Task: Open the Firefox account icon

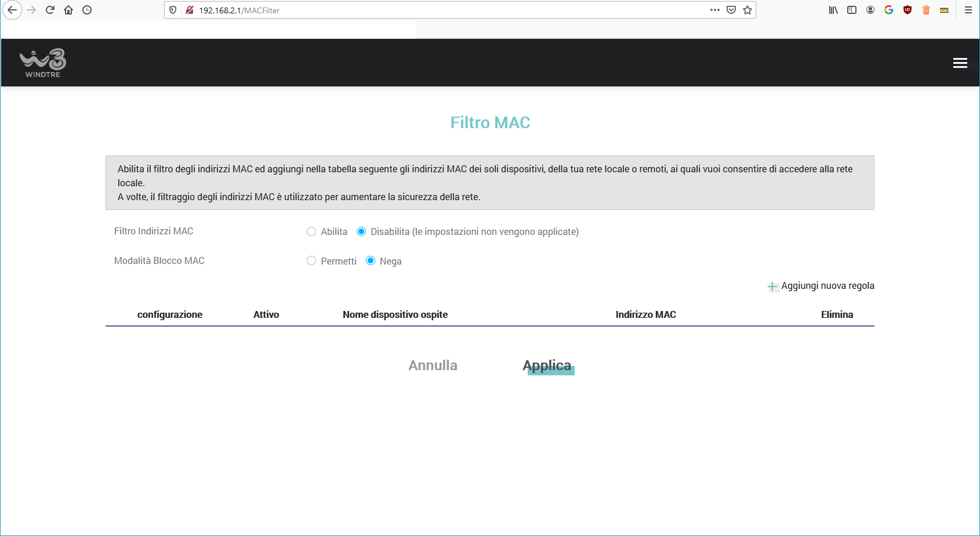Action: (x=870, y=10)
